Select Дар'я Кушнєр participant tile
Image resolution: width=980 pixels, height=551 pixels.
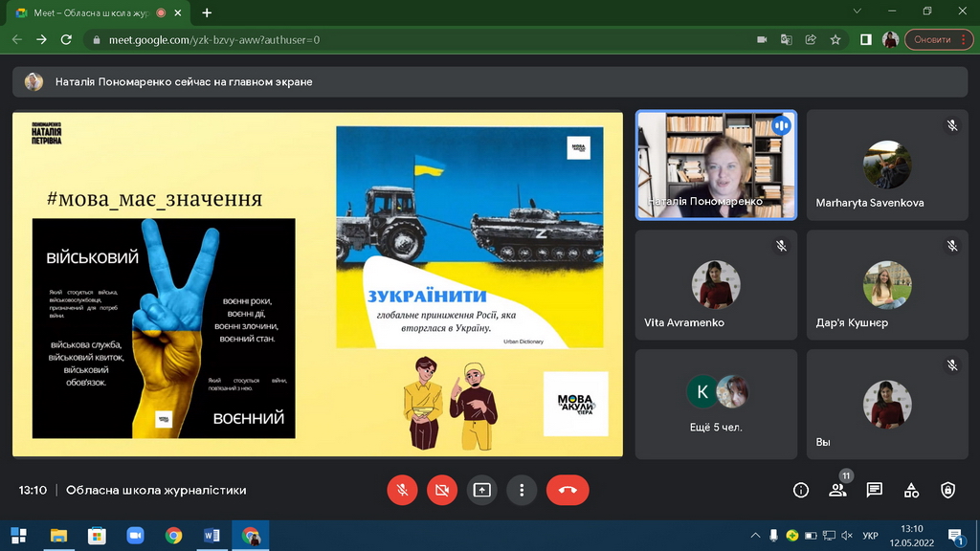tap(887, 285)
